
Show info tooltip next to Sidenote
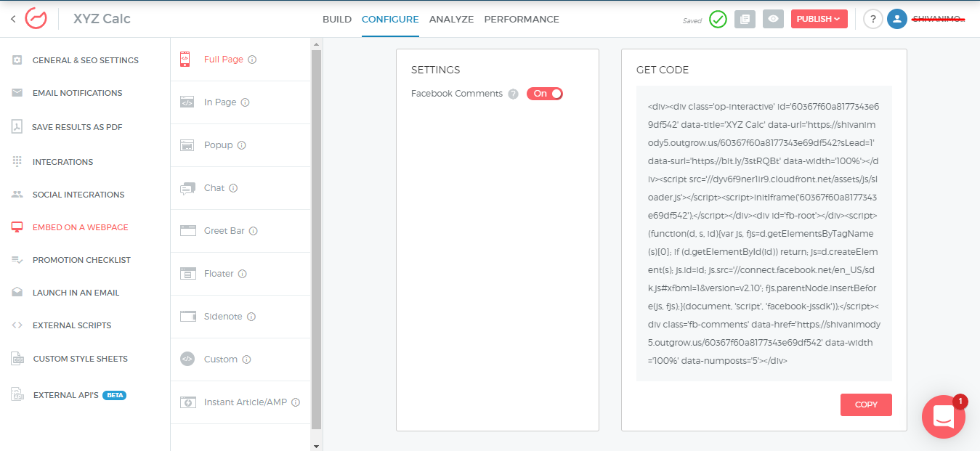click(x=251, y=317)
